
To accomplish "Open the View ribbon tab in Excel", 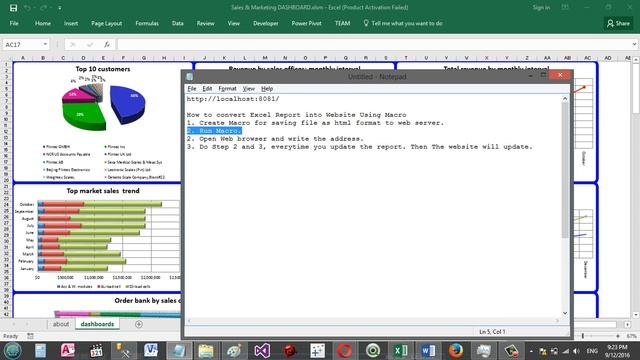I will [233, 23].
